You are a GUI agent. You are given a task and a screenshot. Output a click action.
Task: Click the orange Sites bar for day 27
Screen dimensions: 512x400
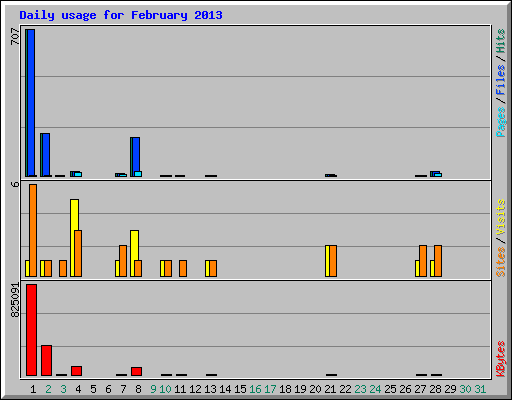coord(423,261)
